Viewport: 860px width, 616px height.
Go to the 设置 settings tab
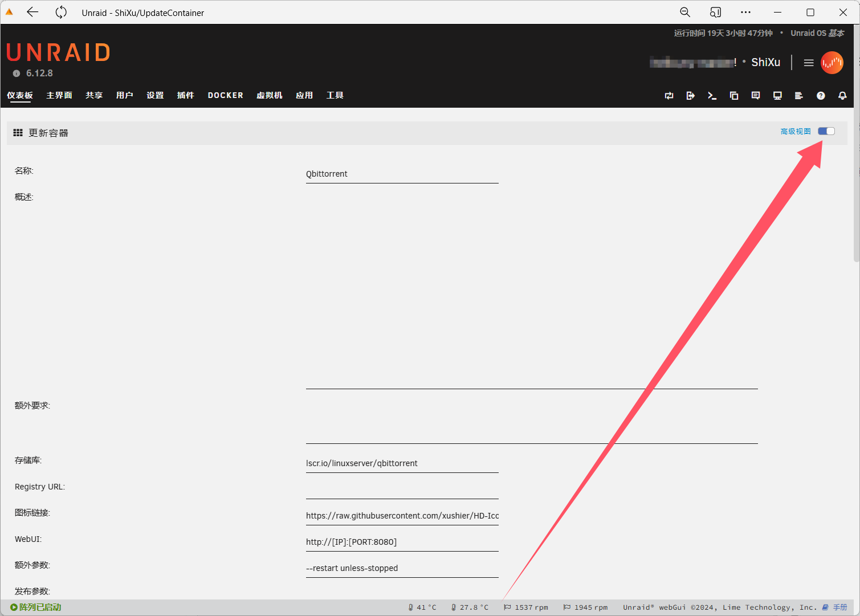pos(155,95)
